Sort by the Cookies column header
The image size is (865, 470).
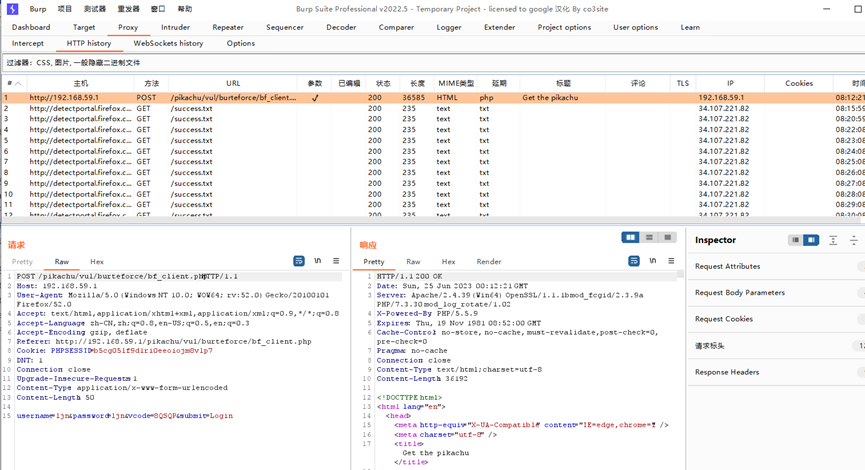[799, 83]
